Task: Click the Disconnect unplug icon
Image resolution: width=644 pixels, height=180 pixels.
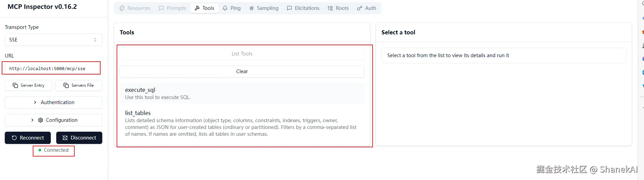Action: [x=65, y=138]
